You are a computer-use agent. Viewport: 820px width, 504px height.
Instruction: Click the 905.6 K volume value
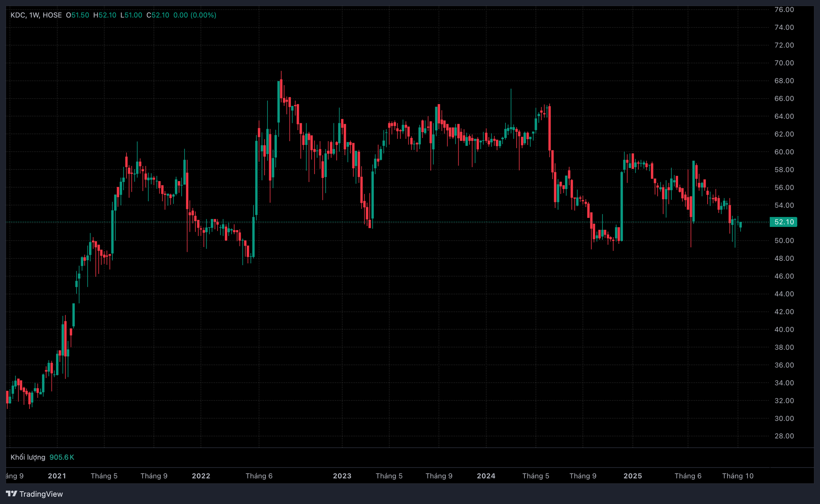click(62, 457)
